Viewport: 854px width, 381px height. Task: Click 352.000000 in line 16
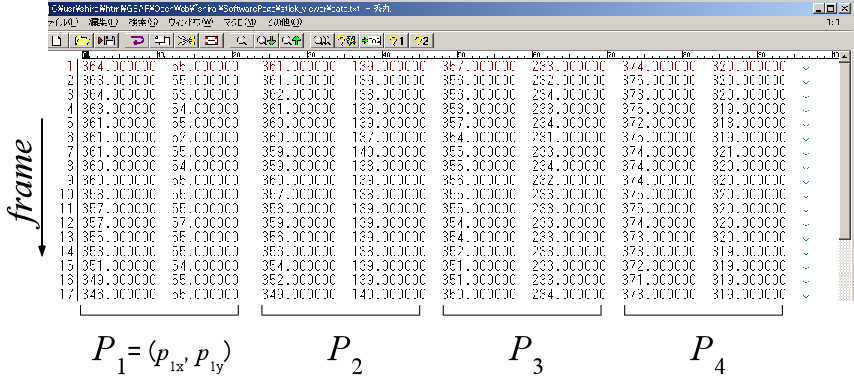point(299,280)
